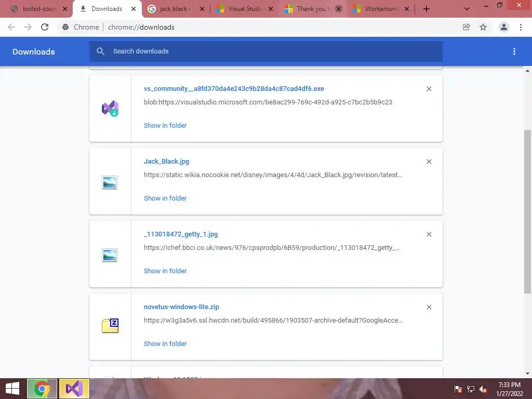Click Chrome in the taskbar
This screenshot has width=532, height=399.
coord(42,389)
